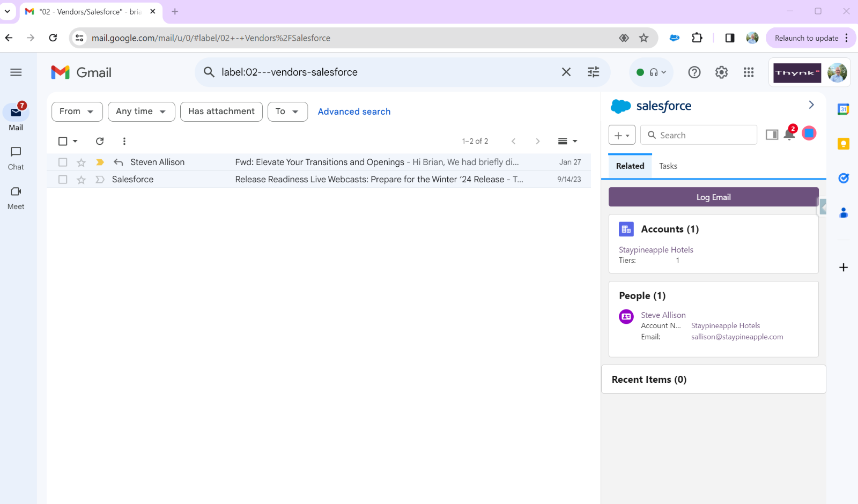Open Salesforce extension icon in toolbar
Image resolution: width=858 pixels, height=504 pixels.
675,38
